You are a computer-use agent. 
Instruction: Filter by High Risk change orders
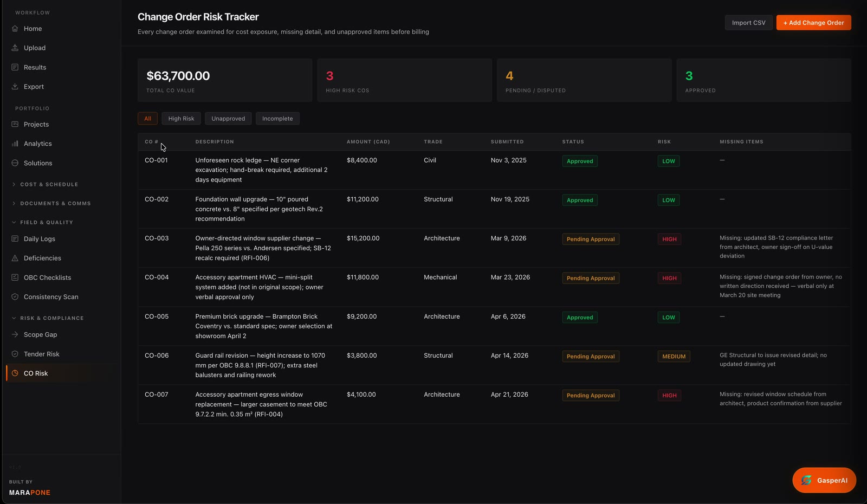[181, 119]
